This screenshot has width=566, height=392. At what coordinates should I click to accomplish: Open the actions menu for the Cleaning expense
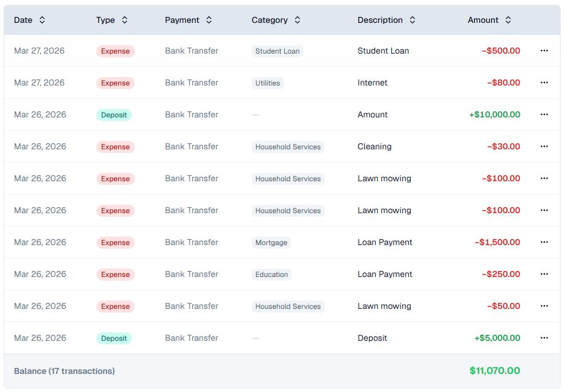(x=544, y=146)
